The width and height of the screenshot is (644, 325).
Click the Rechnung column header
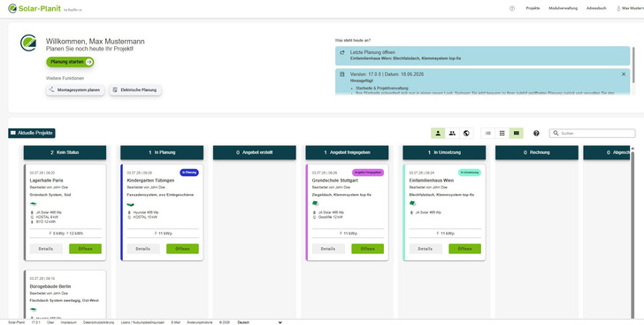[537, 152]
